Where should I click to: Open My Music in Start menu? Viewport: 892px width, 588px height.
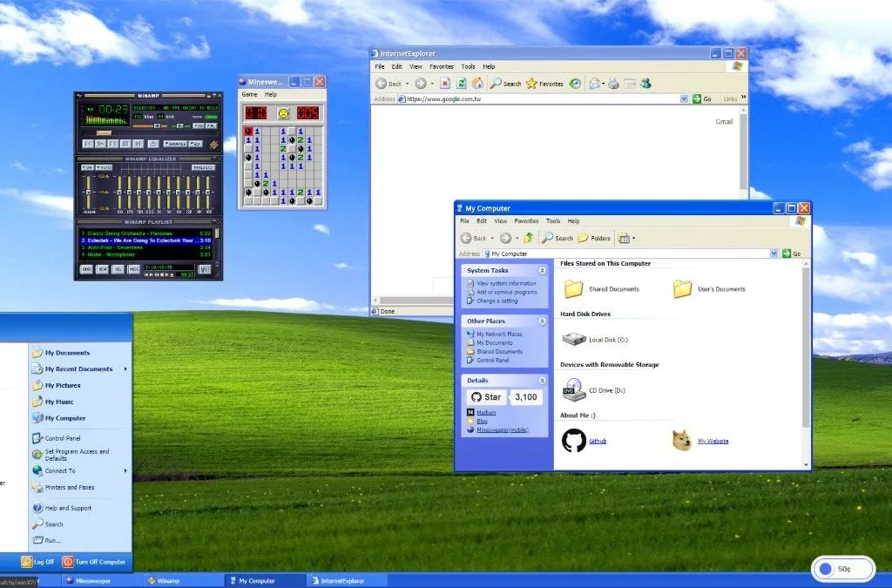tap(59, 402)
